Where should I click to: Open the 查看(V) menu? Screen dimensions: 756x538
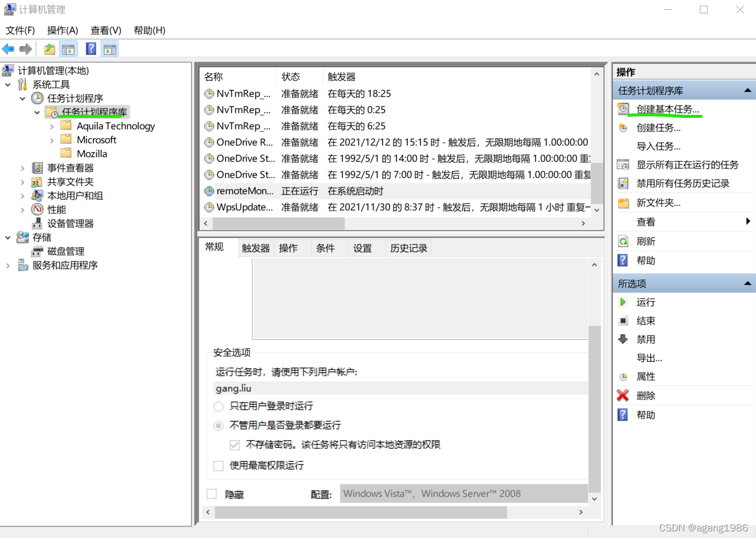click(106, 30)
